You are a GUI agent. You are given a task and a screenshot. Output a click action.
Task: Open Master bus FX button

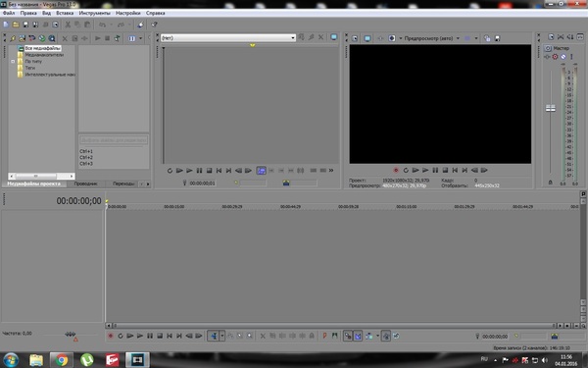point(548,57)
